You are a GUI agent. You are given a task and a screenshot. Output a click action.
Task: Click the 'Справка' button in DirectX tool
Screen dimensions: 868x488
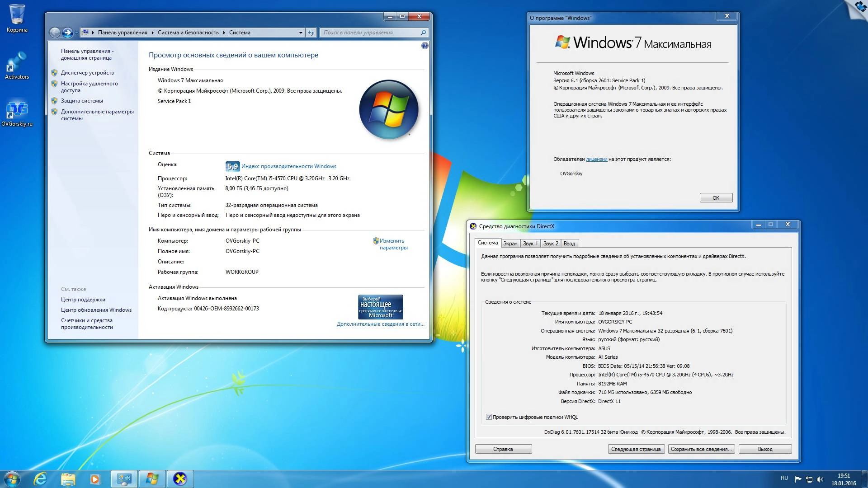click(503, 449)
